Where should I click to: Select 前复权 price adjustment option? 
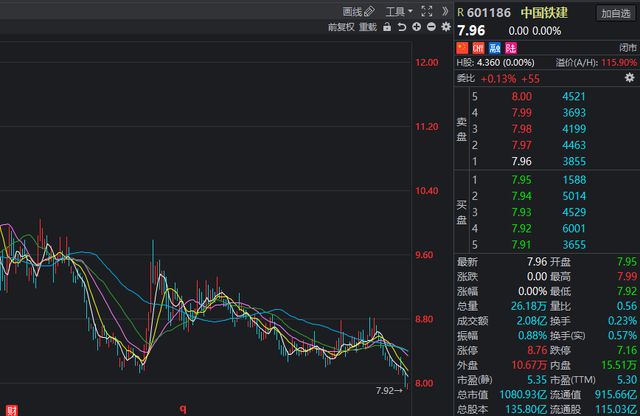340,27
